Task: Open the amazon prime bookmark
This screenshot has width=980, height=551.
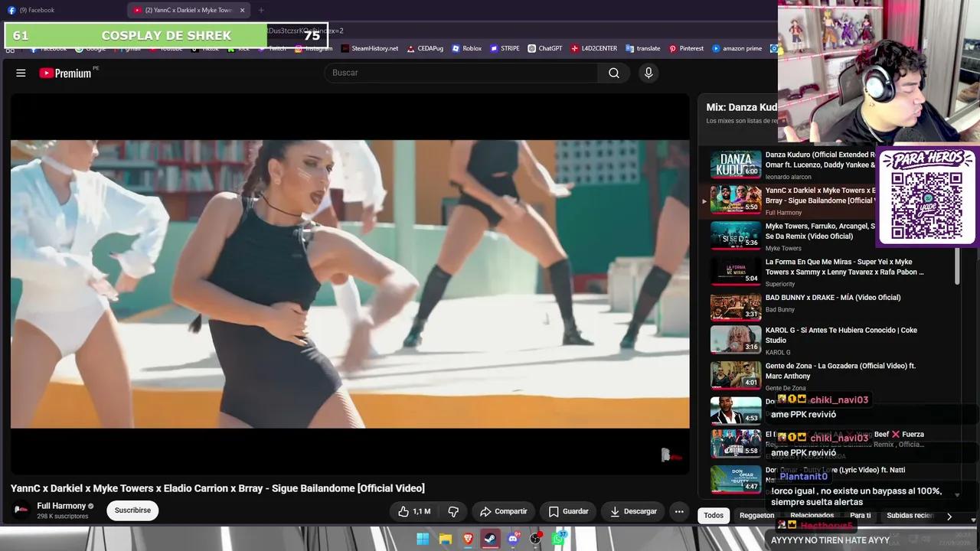Action: pos(737,48)
